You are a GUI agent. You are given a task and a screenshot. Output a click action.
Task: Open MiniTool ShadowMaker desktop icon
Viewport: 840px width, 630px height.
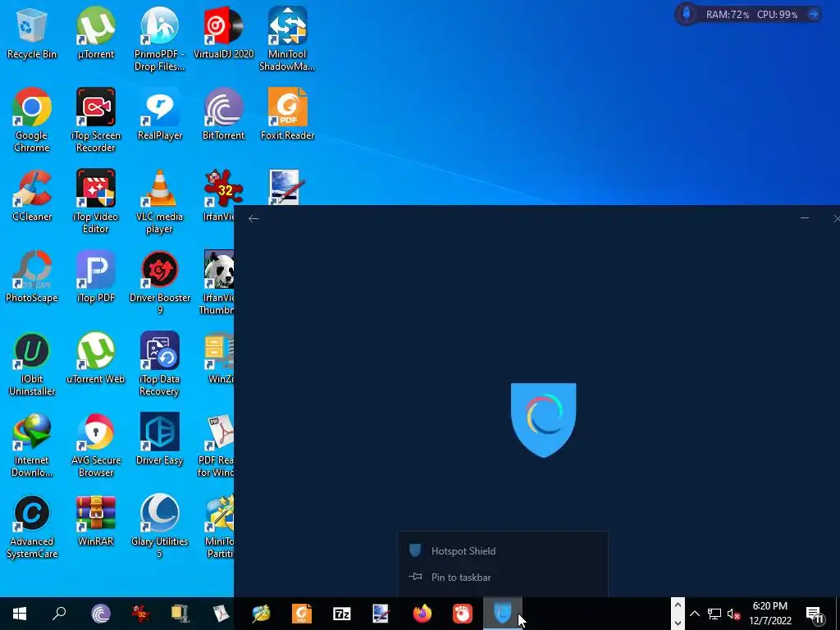click(x=287, y=39)
